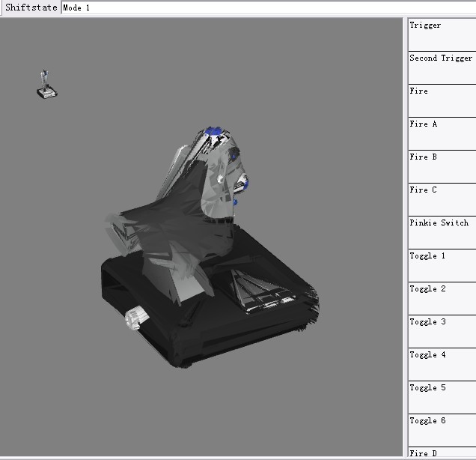Select the Second Trigger cell
Viewport: 476px width, 460px height.
point(442,67)
